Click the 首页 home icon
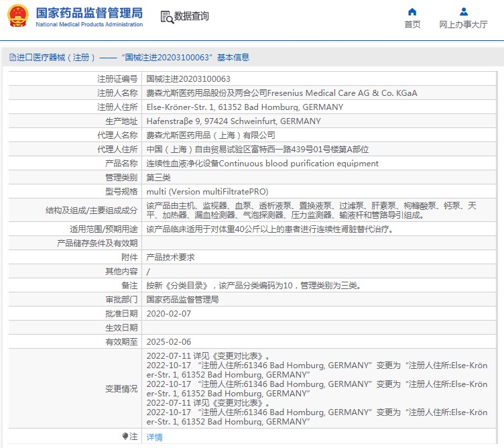 412,12
